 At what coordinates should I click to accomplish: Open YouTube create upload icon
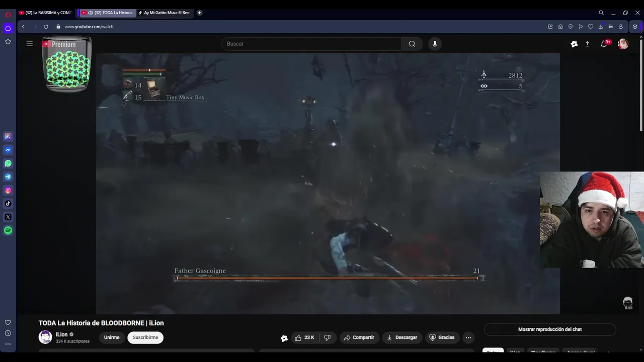[x=587, y=44]
